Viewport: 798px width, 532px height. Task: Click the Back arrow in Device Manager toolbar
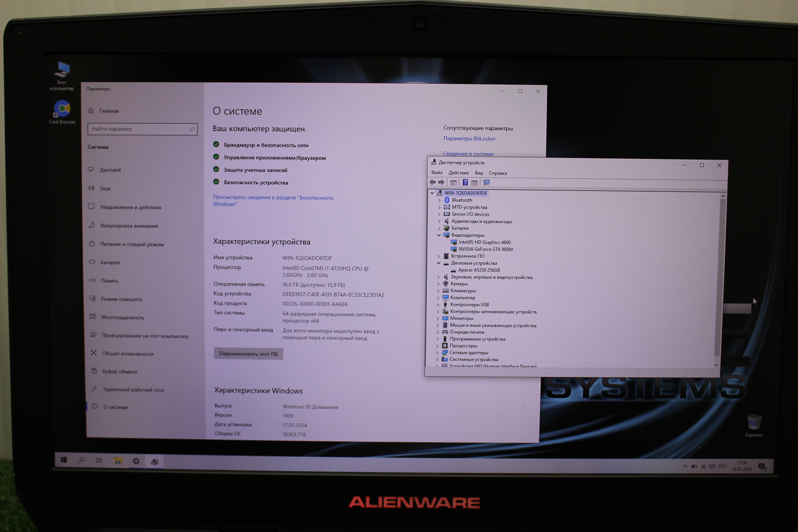point(433,182)
